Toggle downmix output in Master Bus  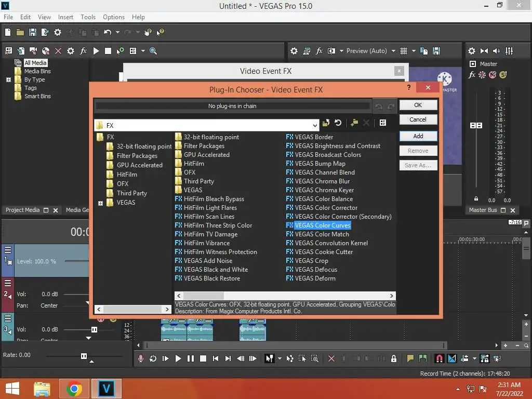484,51
